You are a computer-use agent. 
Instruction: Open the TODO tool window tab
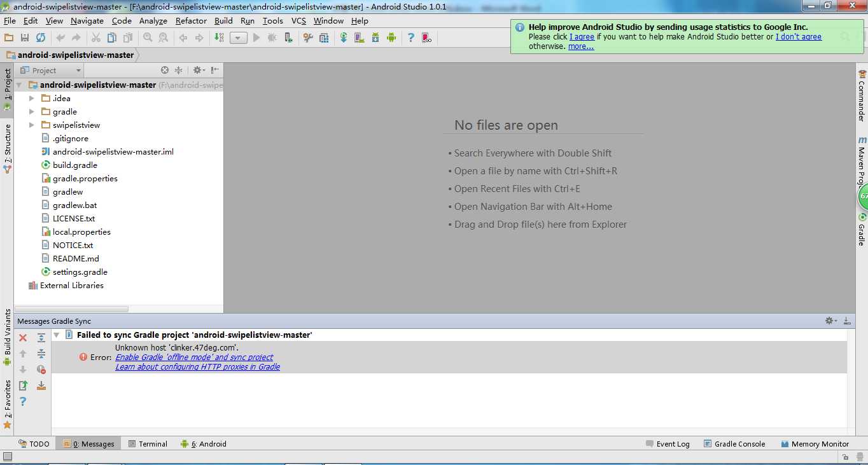pyautogui.click(x=34, y=444)
